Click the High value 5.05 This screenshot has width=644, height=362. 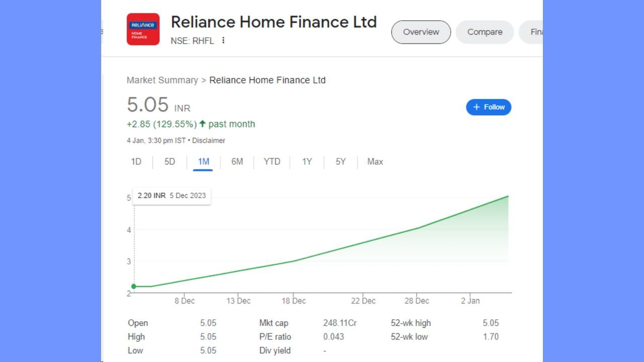click(x=208, y=336)
